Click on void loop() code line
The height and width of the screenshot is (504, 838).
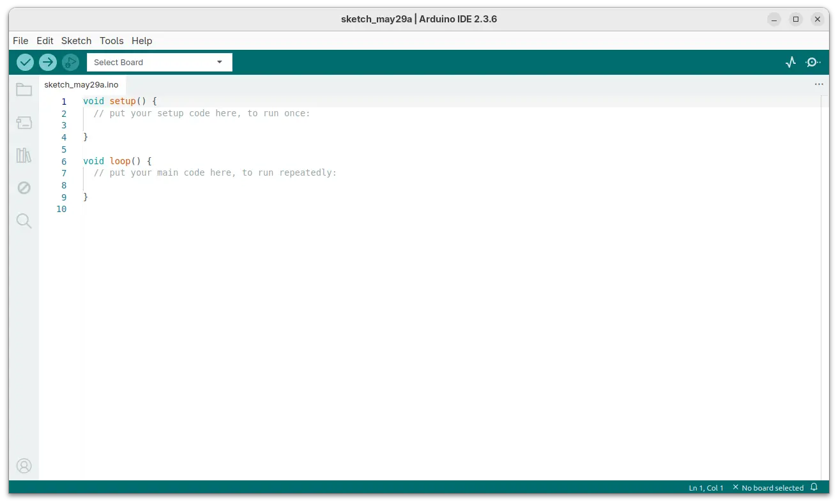(117, 161)
